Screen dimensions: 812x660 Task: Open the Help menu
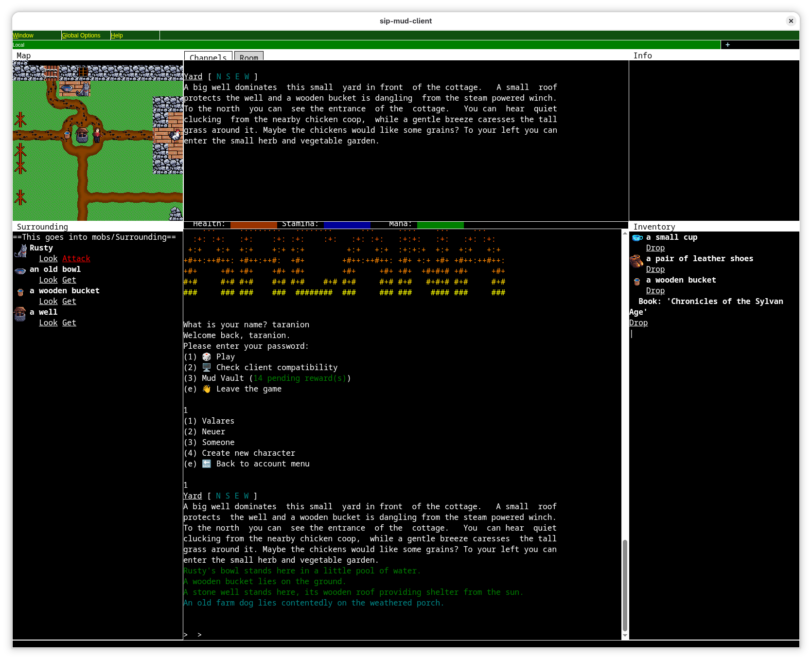click(117, 36)
